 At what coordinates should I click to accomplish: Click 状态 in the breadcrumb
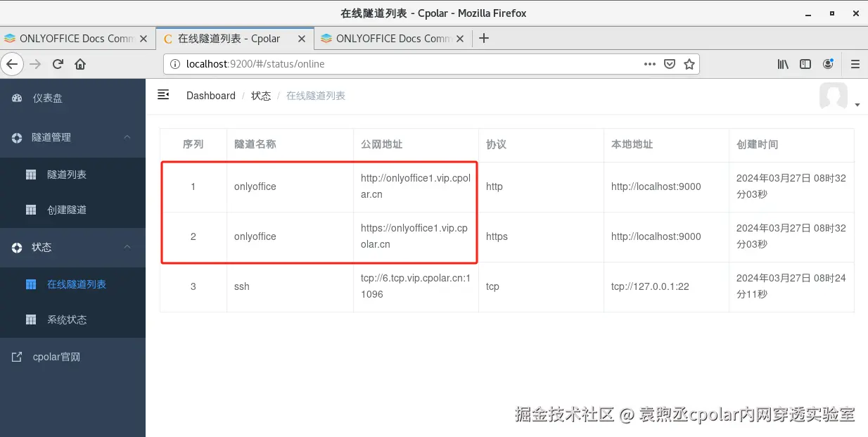(261, 96)
